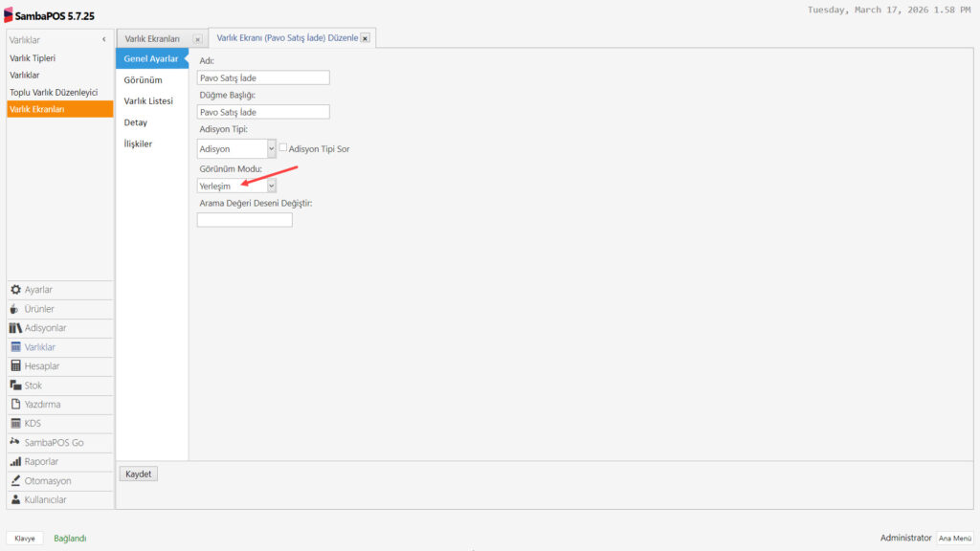Open the Adisyonlar icon section
Viewport: 980px width, 551px height.
[x=15, y=328]
